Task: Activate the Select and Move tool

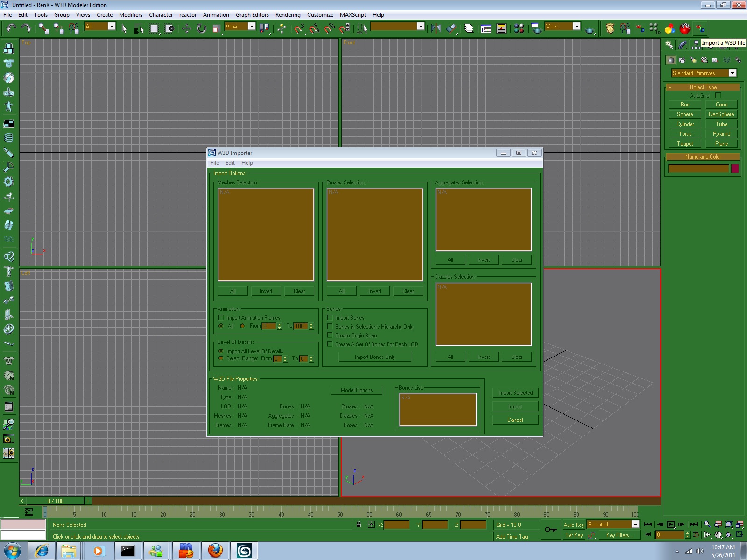Action: pos(187,28)
